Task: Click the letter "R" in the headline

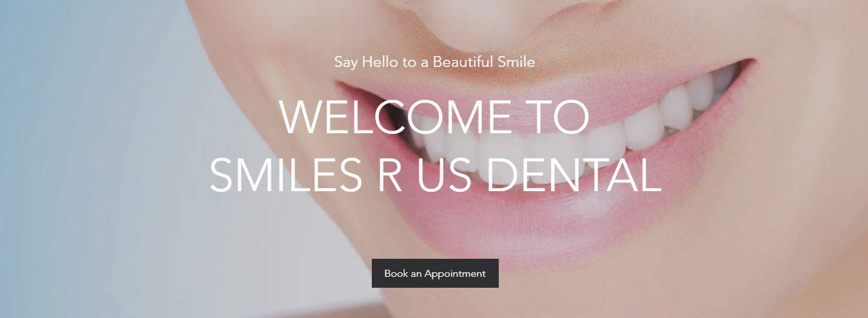Action: click(389, 174)
